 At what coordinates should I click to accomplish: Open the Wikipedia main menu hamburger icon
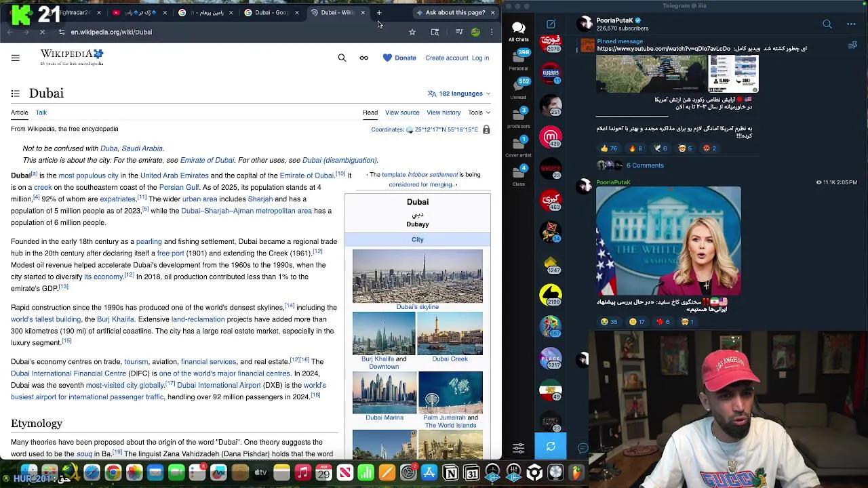15,58
